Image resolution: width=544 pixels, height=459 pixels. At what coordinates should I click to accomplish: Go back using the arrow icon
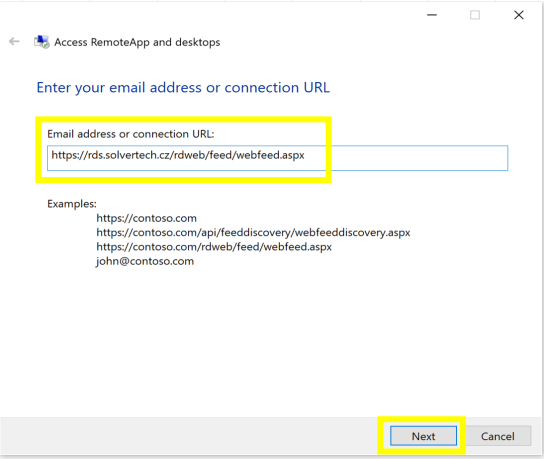click(14, 42)
